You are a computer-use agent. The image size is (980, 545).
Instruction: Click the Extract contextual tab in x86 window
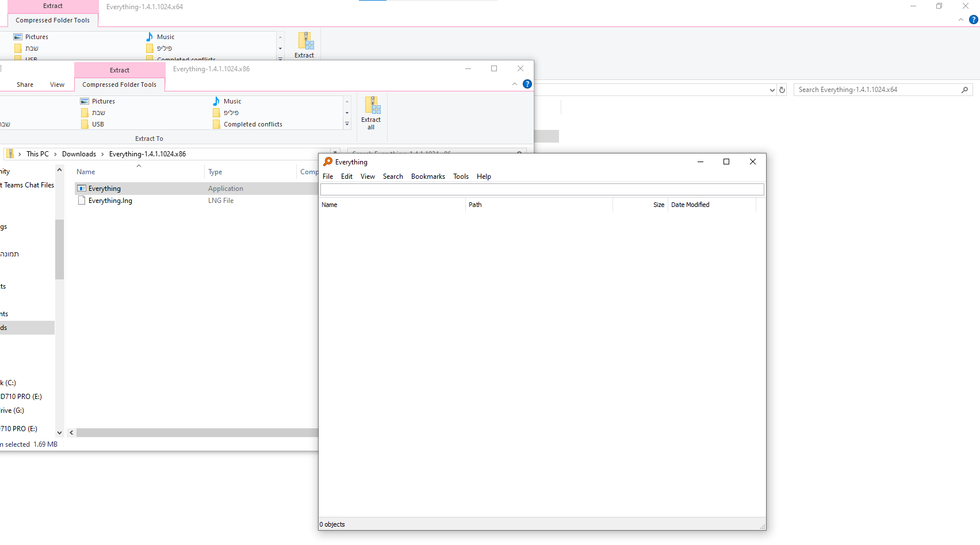(x=120, y=70)
